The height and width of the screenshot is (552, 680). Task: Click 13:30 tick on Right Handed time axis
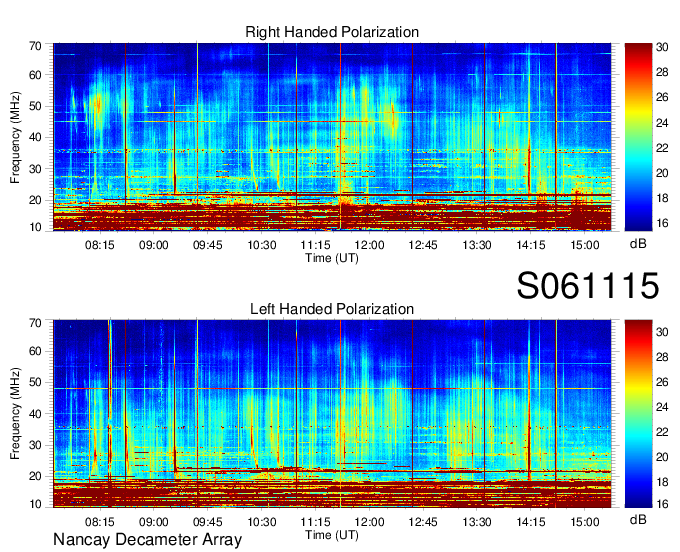click(x=477, y=245)
